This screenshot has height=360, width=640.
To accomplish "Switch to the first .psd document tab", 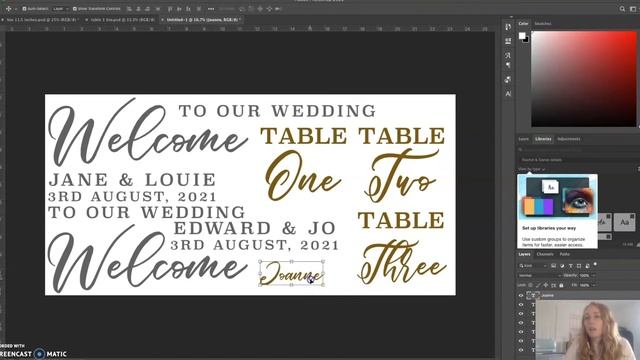I will [x=42, y=19].
